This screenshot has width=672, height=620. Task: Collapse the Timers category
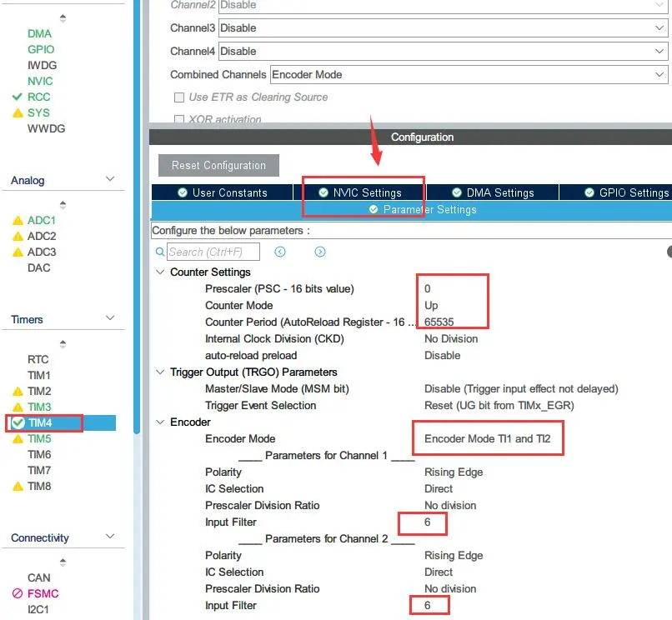point(109,319)
